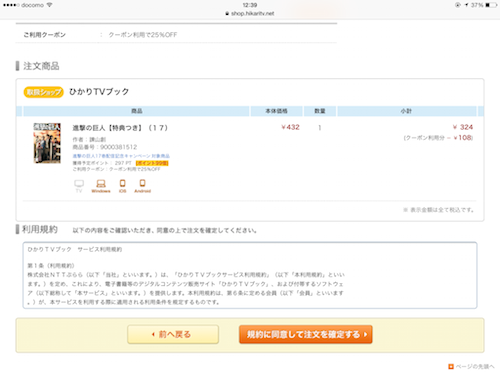
Task: Tap the location arrow status icon
Action: [x=466, y=5]
